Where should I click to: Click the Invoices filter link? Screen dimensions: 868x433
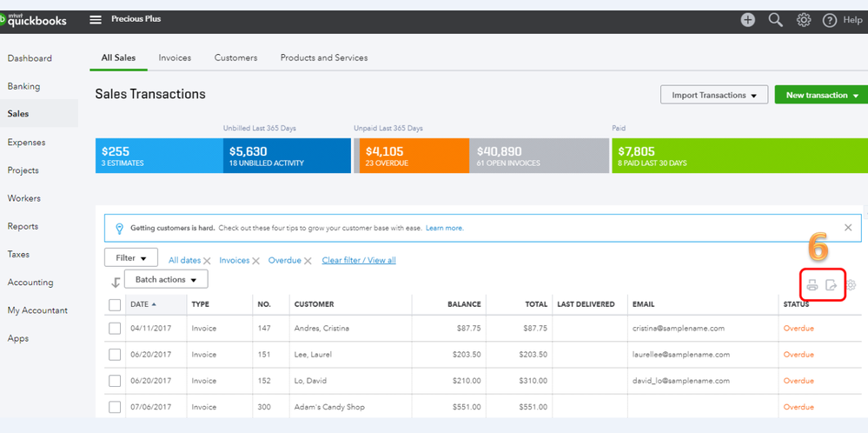(x=235, y=260)
